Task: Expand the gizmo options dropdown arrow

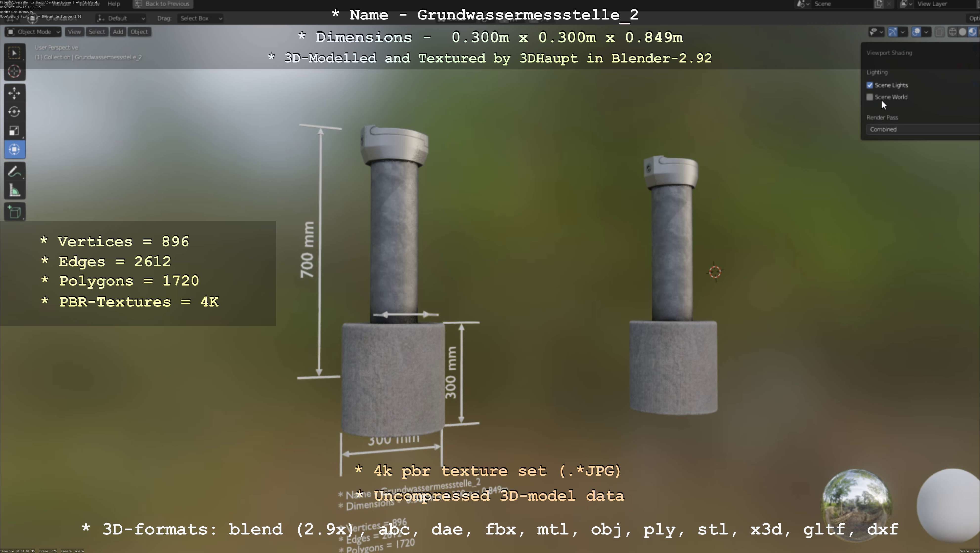Action: 903,32
